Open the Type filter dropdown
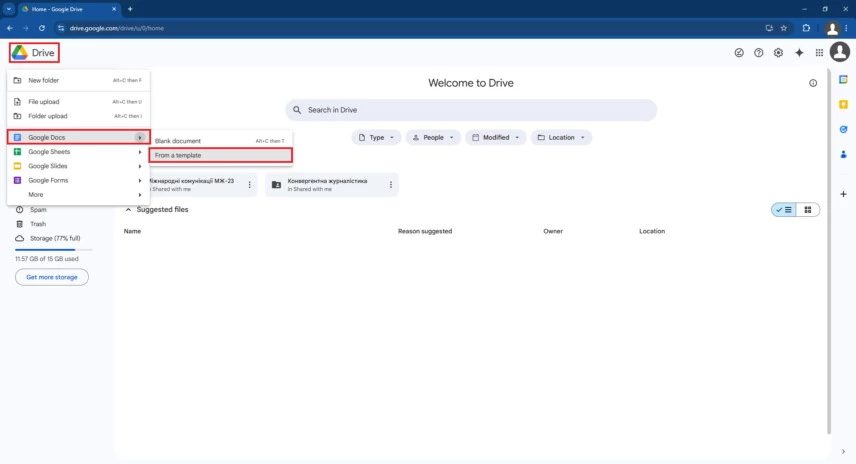 [376, 138]
